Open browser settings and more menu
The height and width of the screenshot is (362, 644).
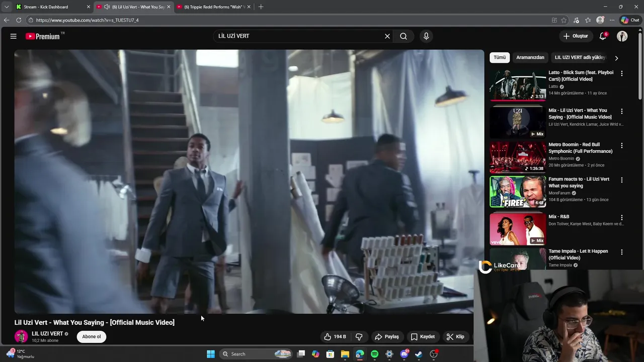pos(612,20)
